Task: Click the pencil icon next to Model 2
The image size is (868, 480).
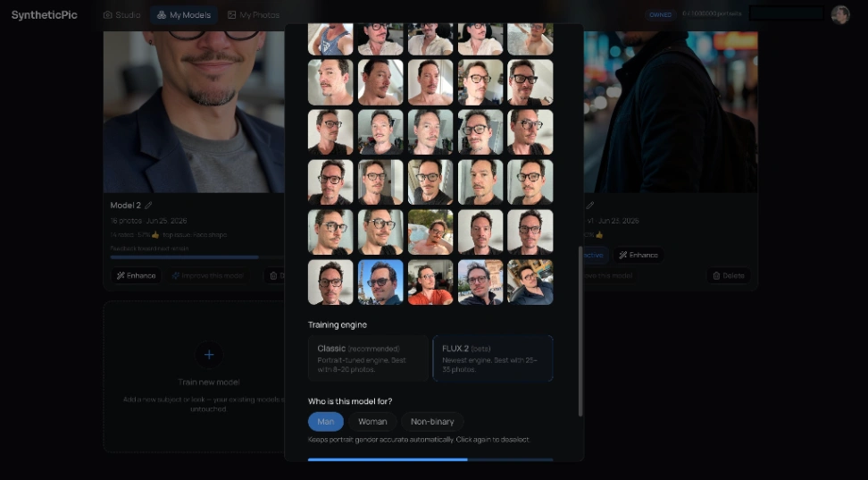Action: pyautogui.click(x=148, y=206)
